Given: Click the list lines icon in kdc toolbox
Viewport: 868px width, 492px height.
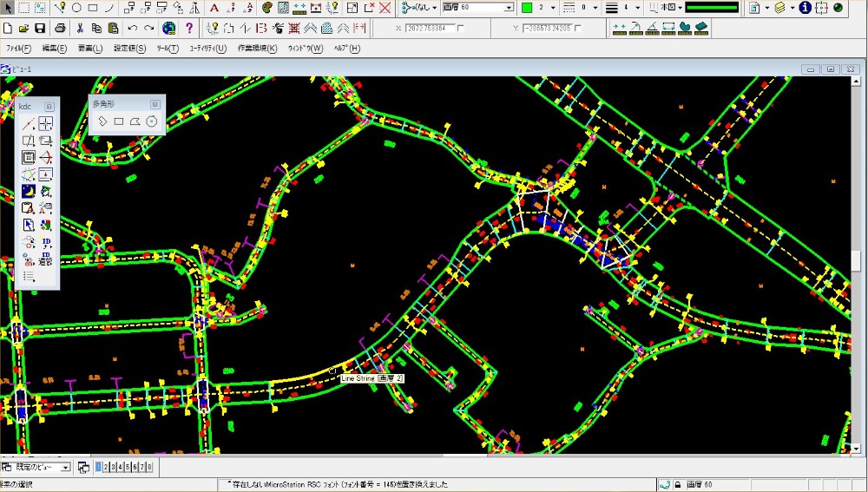Looking at the screenshot, I should (29, 276).
